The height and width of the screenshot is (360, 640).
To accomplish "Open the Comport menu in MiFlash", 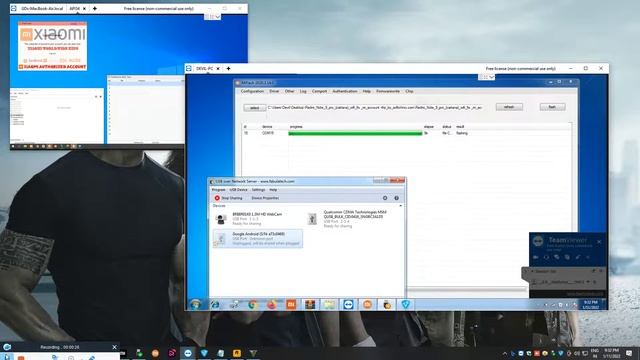I will click(x=319, y=91).
